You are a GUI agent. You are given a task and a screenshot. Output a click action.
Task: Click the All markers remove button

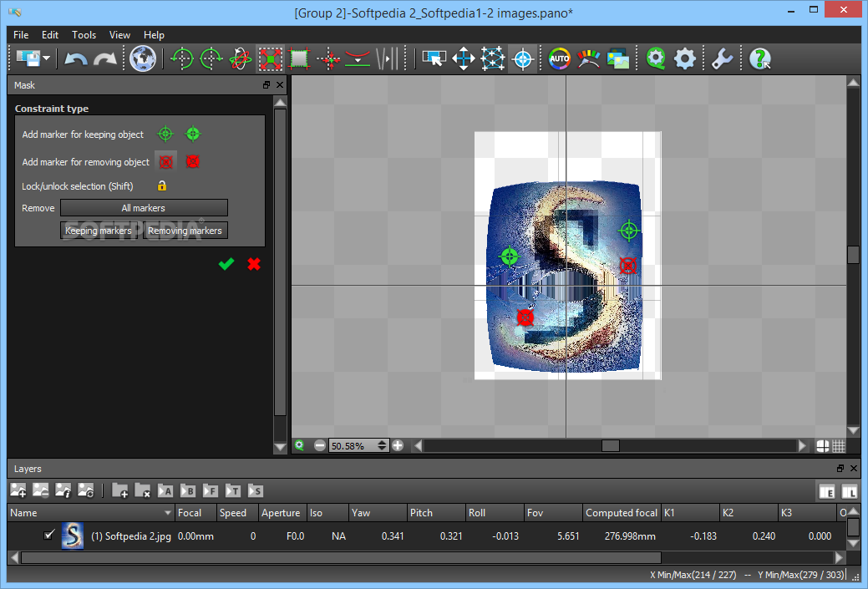pos(144,208)
